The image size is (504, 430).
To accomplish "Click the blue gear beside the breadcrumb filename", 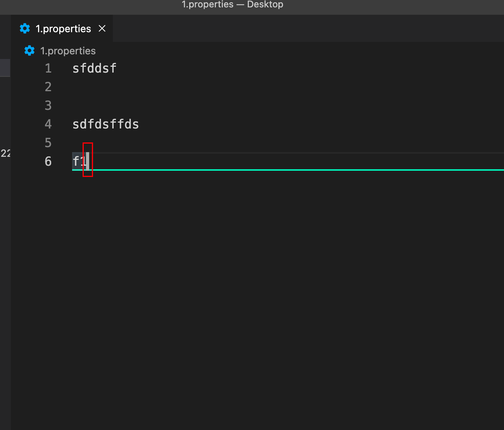I will coord(29,50).
